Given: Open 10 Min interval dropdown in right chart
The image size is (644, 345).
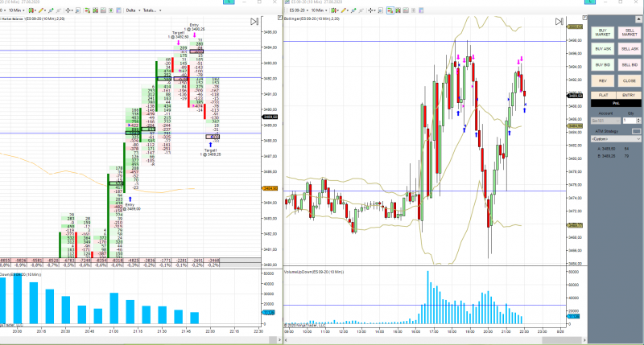Looking at the screenshot, I should tap(319, 10).
